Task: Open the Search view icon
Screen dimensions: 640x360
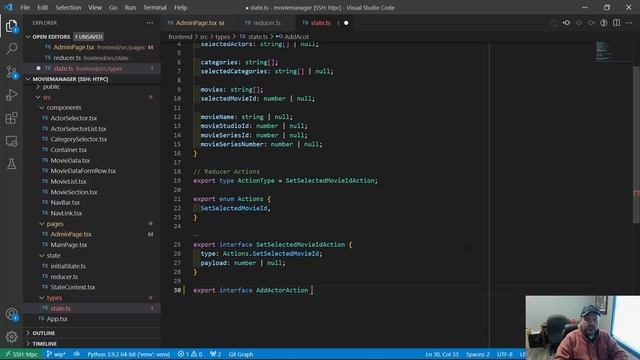Action: [11, 49]
